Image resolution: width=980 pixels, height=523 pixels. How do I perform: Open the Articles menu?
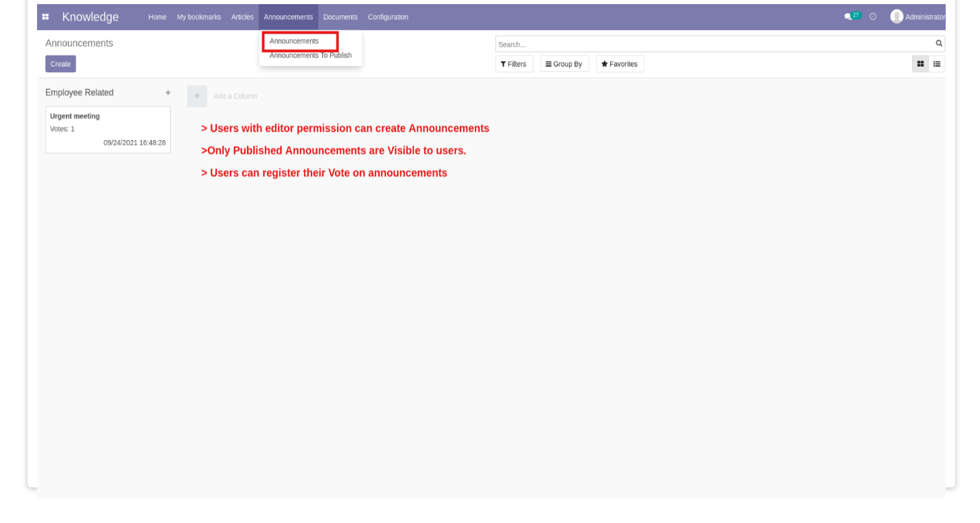242,17
